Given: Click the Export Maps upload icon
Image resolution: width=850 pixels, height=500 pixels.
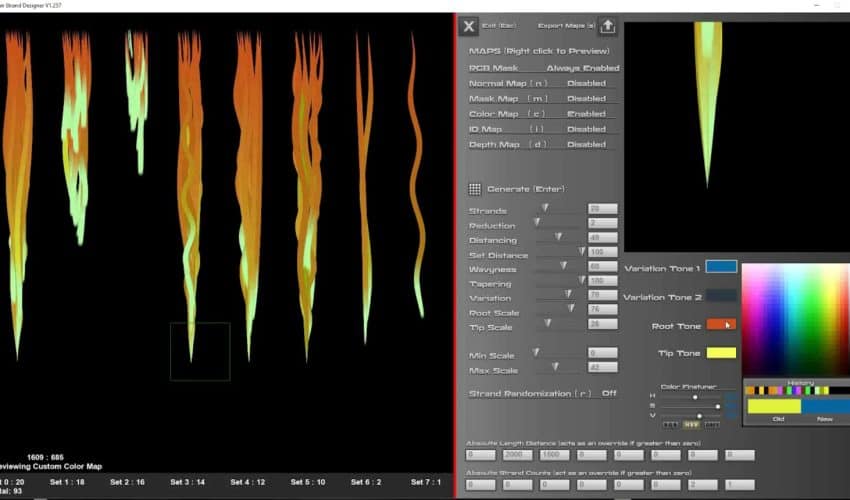Looking at the screenshot, I should 607,27.
